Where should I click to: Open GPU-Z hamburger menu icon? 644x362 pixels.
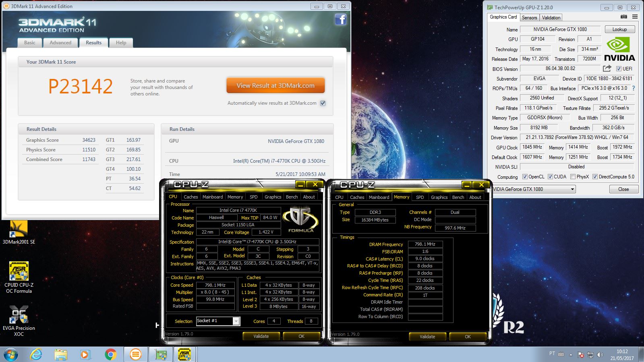point(635,17)
